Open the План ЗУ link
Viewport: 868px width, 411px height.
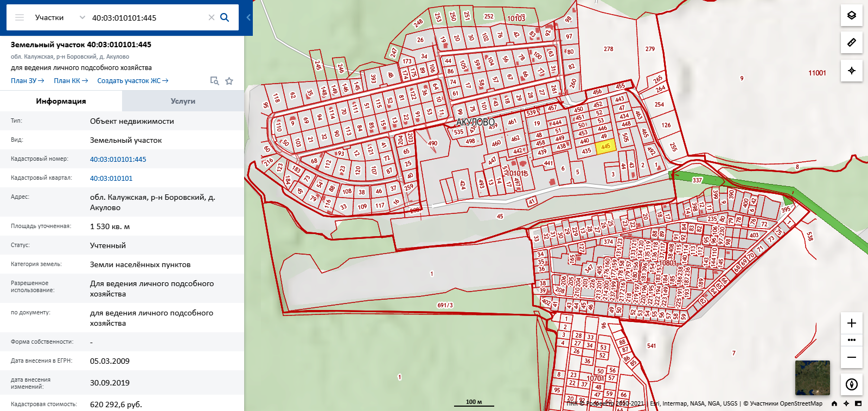[x=27, y=80]
